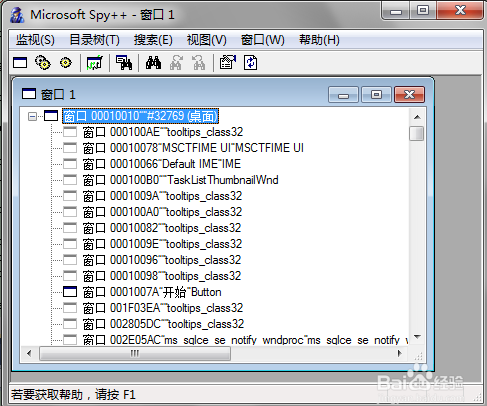The width and height of the screenshot is (487, 406).
Task: Open the 视图(V) menu
Action: tap(207, 40)
